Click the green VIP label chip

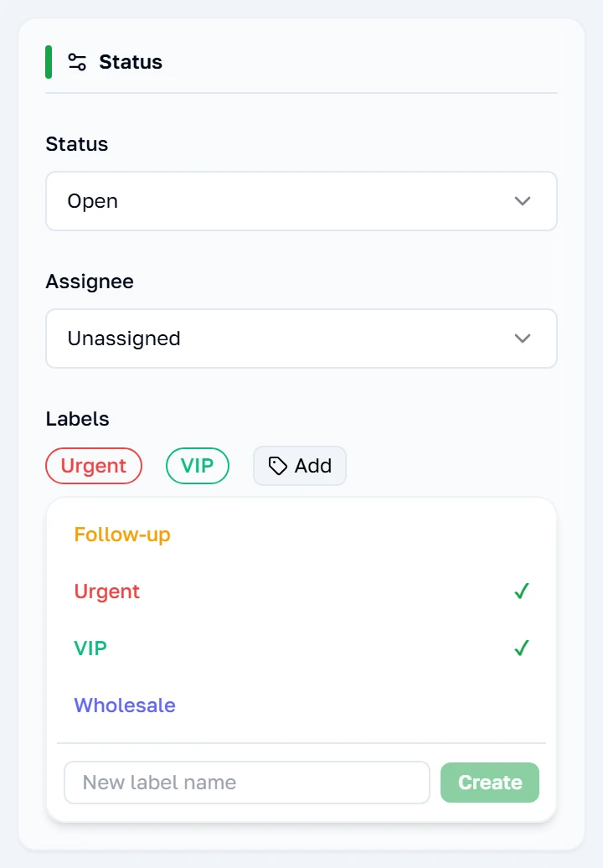[198, 466]
